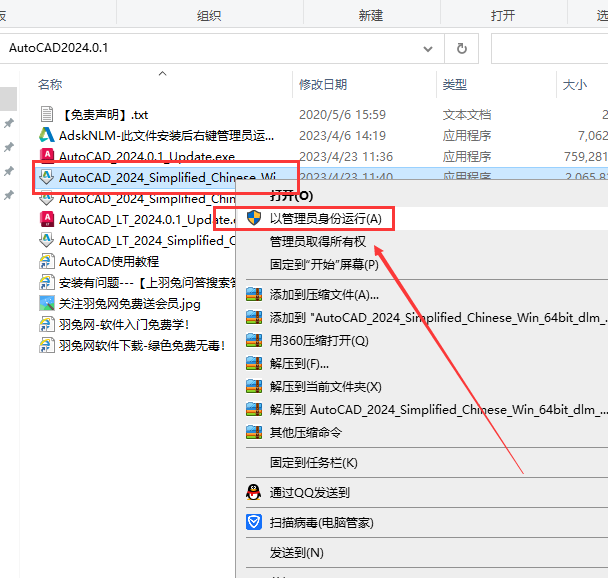Screen dimensions: 608x578
Task: Open the address bar history dropdown
Action: [x=428, y=49]
